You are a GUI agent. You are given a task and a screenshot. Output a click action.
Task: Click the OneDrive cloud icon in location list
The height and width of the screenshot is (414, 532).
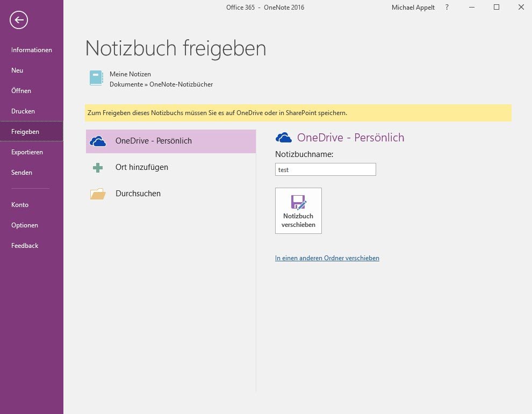click(98, 141)
